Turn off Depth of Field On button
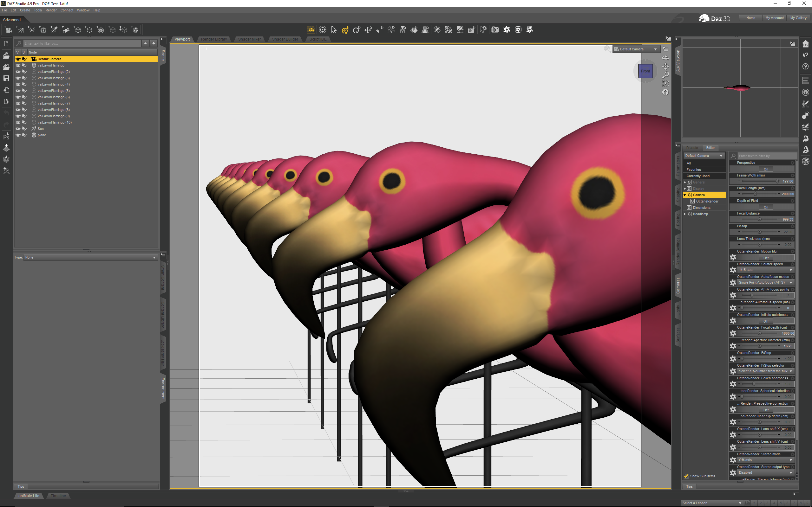812x507 pixels. pos(765,207)
